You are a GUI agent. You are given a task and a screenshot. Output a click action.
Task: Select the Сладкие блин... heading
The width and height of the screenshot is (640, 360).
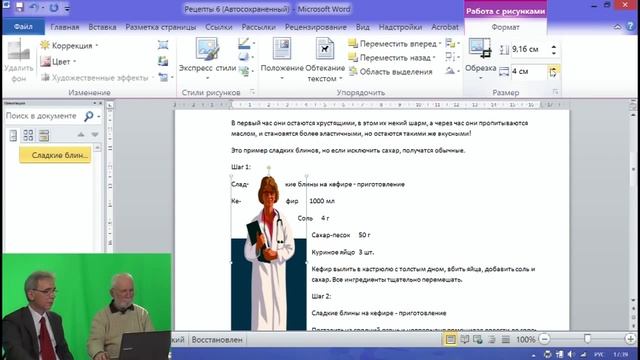[55, 155]
